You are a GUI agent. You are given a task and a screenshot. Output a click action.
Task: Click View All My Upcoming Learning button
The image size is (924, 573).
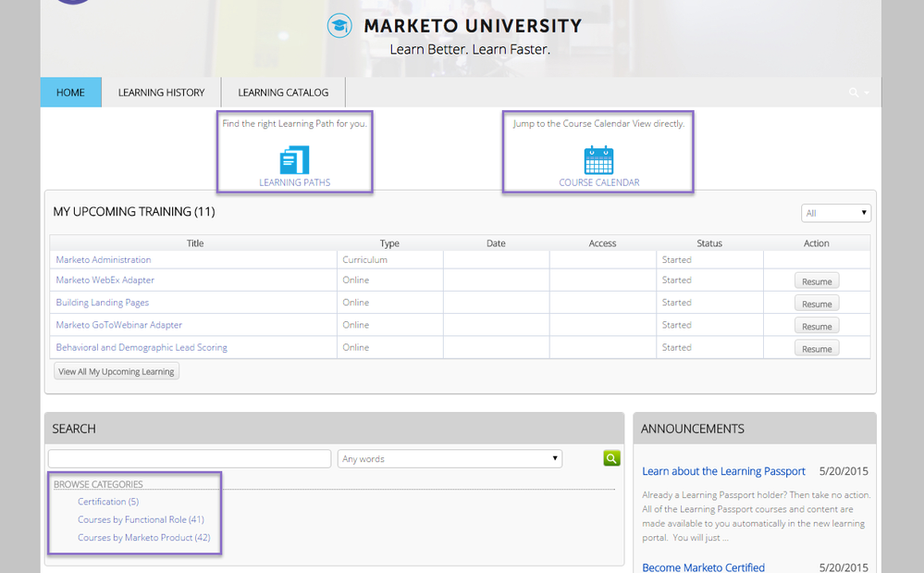[117, 371]
